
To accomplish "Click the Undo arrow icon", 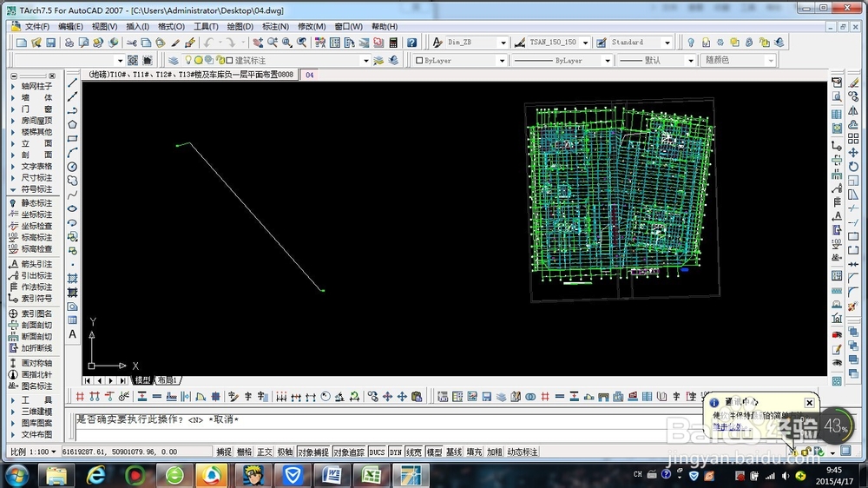I will (x=208, y=43).
